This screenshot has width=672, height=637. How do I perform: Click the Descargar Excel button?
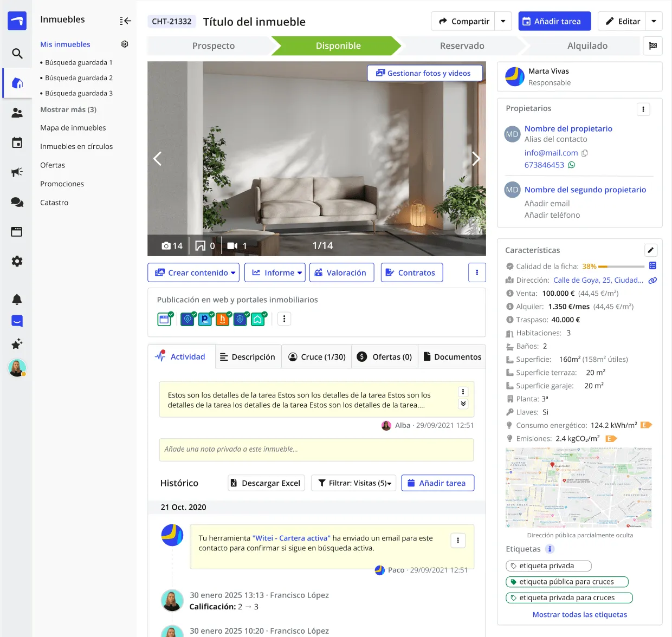[266, 483]
